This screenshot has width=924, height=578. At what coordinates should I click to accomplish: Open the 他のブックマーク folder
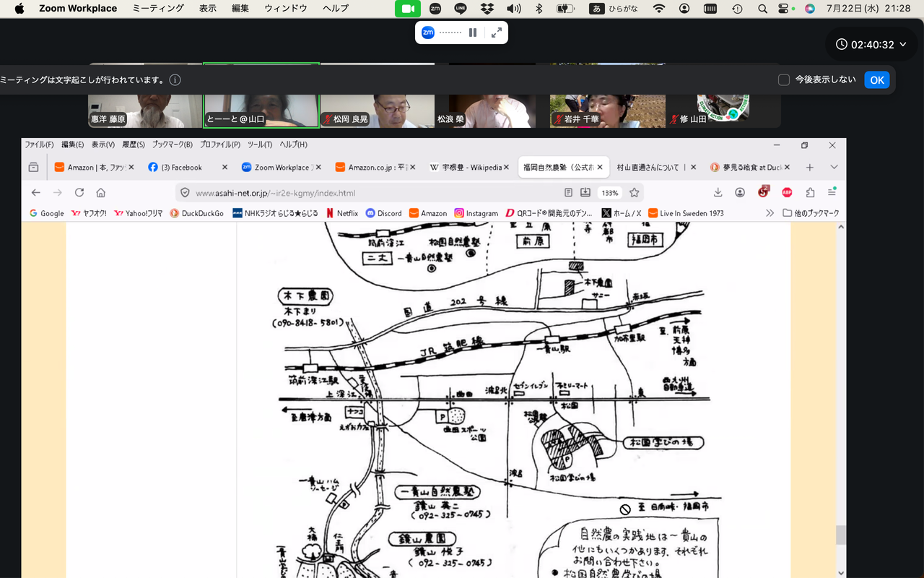click(x=811, y=213)
